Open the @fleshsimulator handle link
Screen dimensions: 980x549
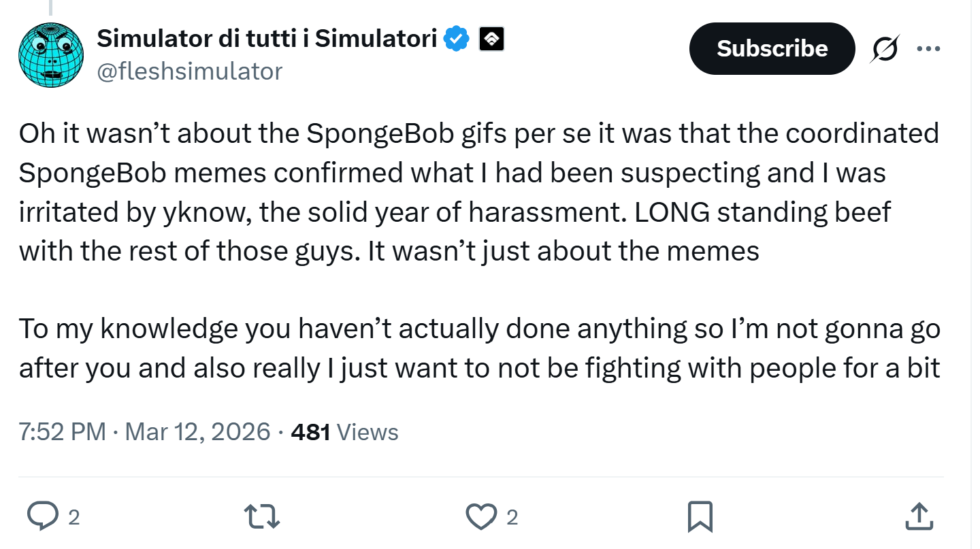[x=189, y=71]
